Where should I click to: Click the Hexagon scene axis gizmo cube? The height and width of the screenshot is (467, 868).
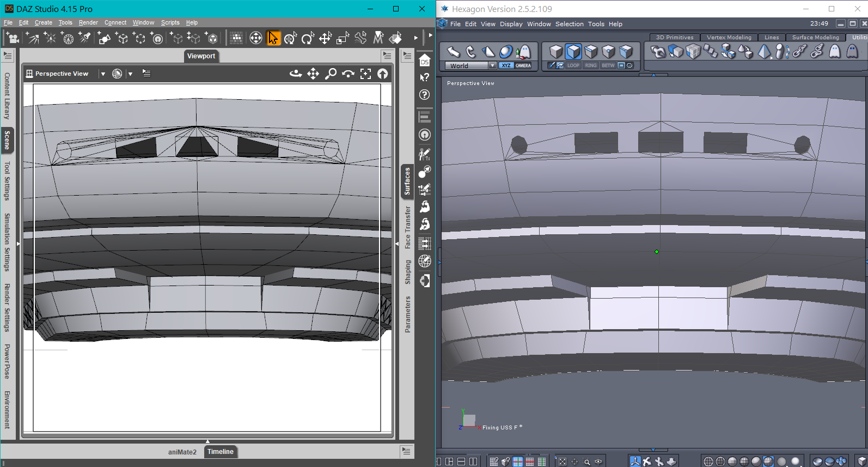pyautogui.click(x=469, y=420)
